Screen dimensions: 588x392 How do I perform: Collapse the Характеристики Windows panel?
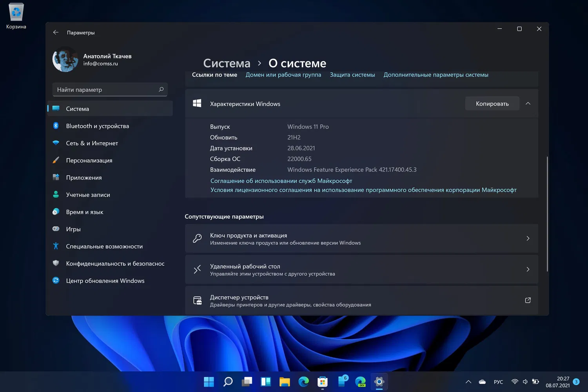click(x=528, y=103)
